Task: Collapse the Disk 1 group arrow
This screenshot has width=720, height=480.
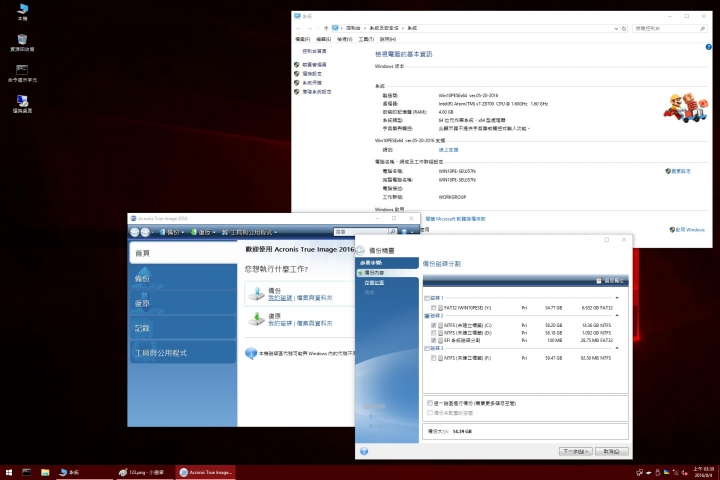Action: [x=617, y=298]
